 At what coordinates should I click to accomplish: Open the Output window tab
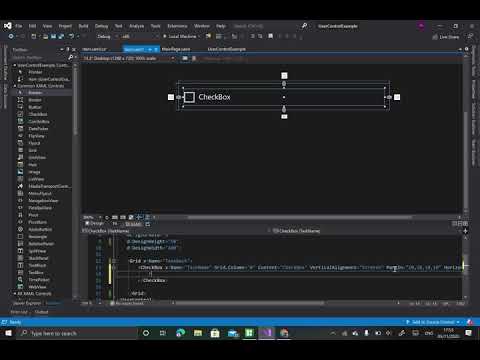tap(42, 312)
